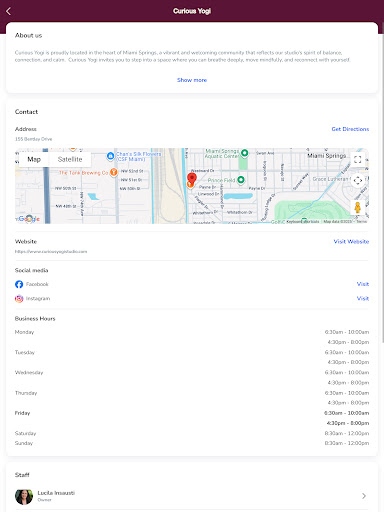Click Saturday 8:30am - 12:00pm hours
The image size is (384, 512).
pos(347,433)
